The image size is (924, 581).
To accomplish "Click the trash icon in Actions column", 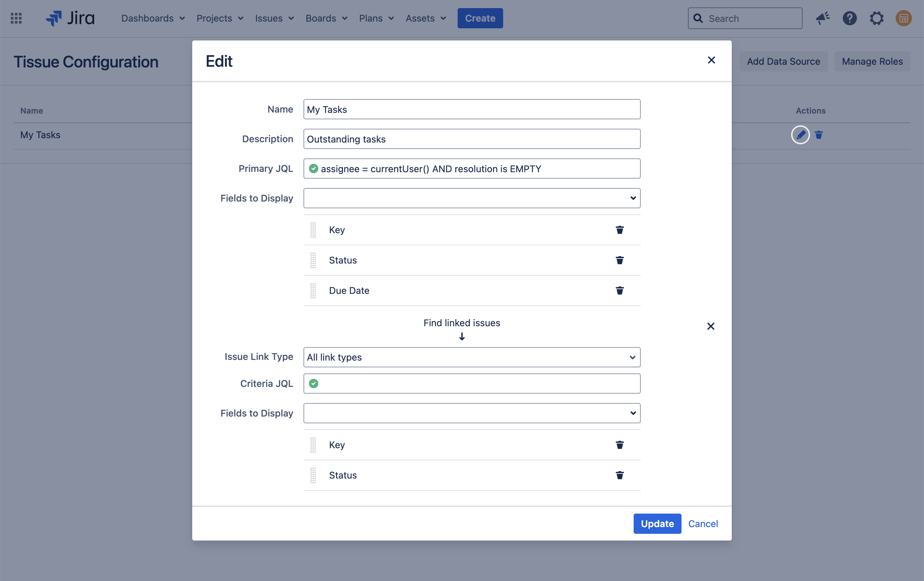I will click(818, 135).
